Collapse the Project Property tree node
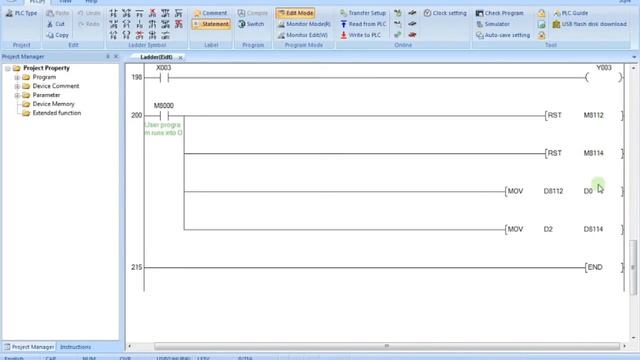Screen dimensions: 640x360 click(8, 68)
